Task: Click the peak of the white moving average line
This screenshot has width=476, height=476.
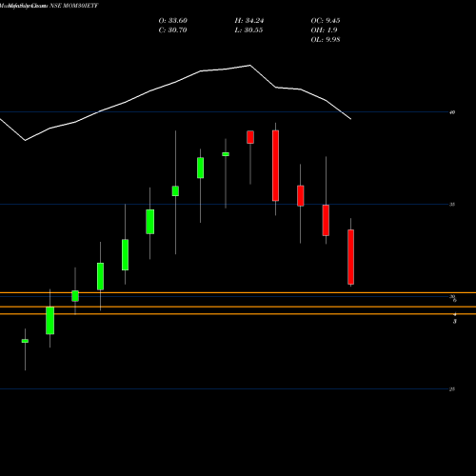Action: click(250, 66)
